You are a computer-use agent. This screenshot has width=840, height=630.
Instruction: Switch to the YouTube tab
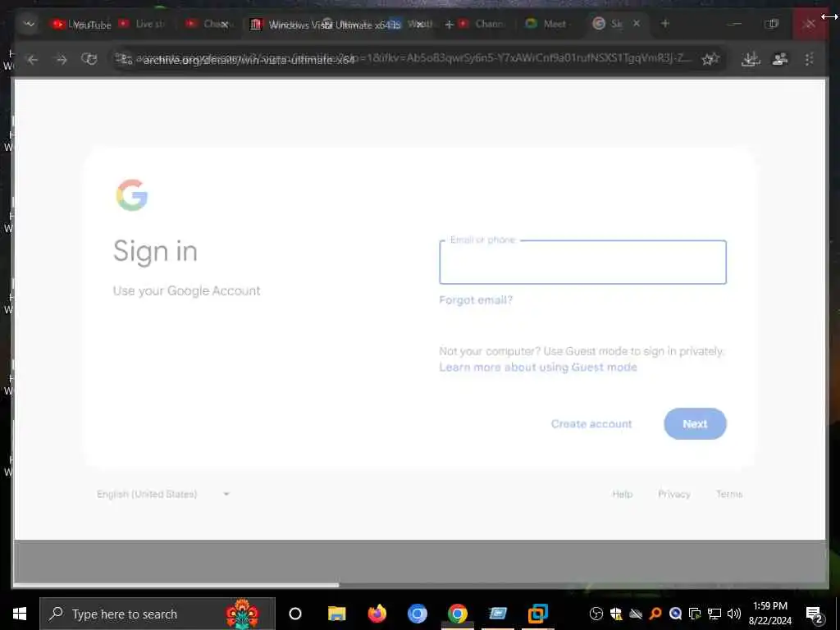(x=81, y=25)
